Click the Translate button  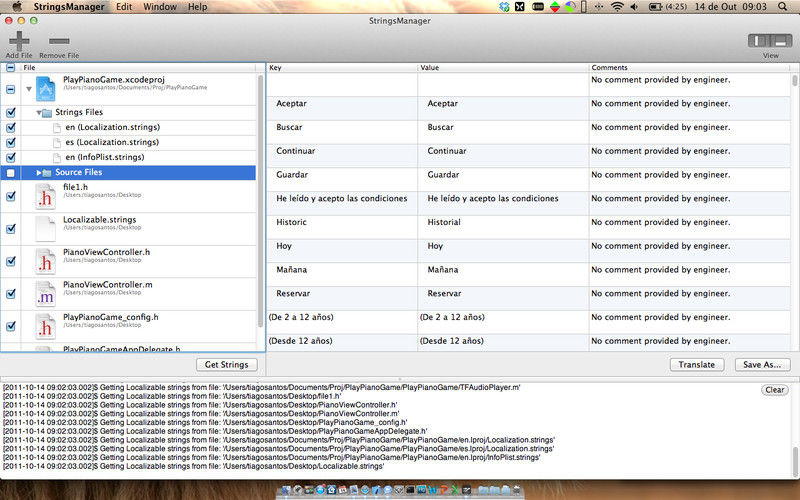pos(696,365)
